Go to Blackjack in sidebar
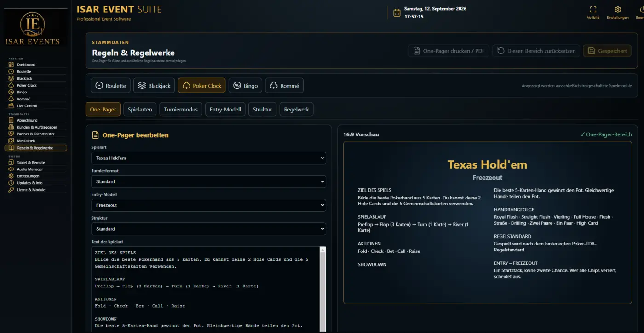The width and height of the screenshot is (644, 333). pyautogui.click(x=36, y=79)
